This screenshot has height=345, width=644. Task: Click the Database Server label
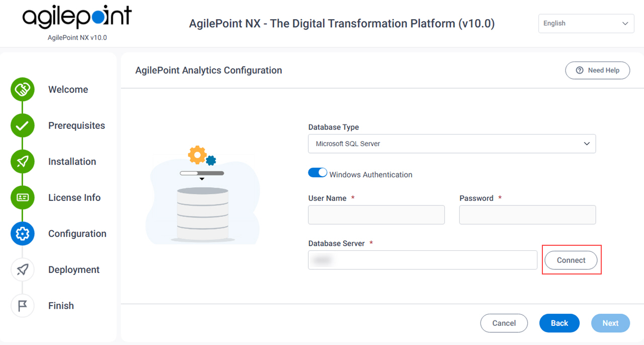pos(337,243)
